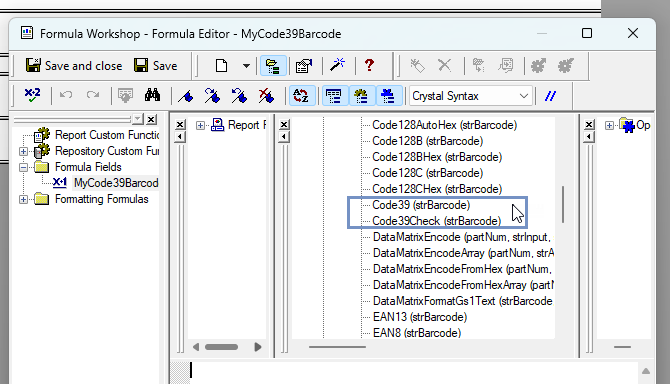This screenshot has width=670, height=384.
Task: Expand the Formatting Formulas folder
Action: point(24,199)
